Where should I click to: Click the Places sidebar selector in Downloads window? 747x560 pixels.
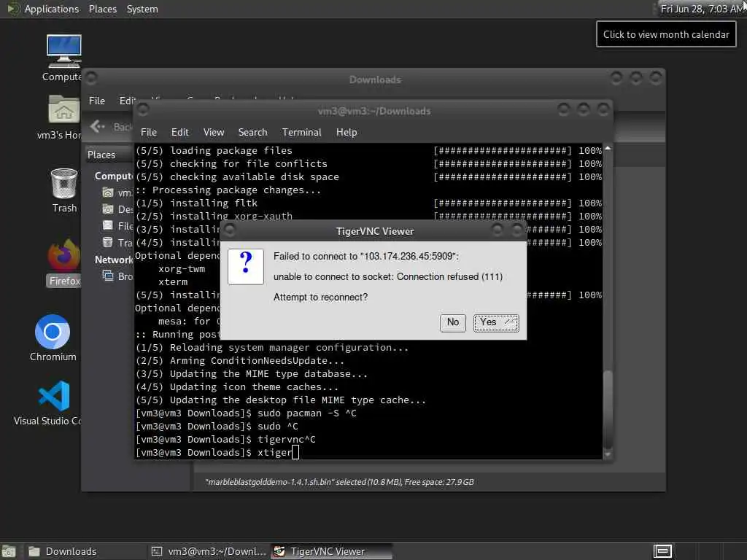tap(109, 155)
